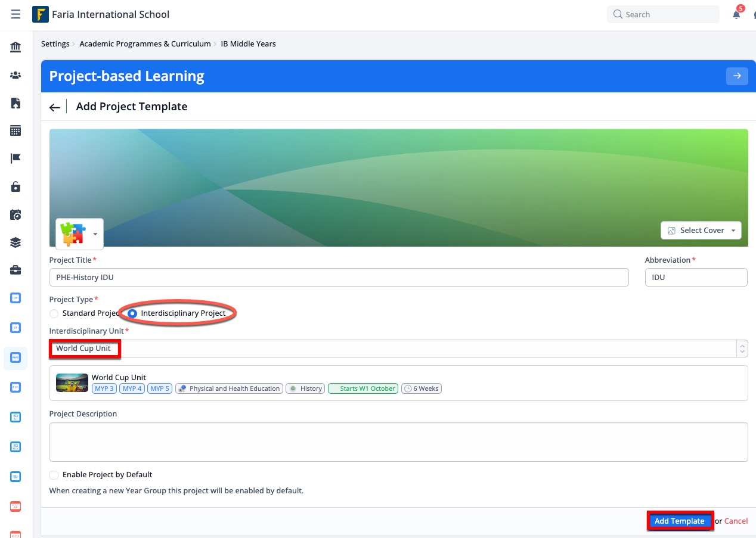
Task: Expand the puzzle project icon picker
Action: [x=79, y=234]
